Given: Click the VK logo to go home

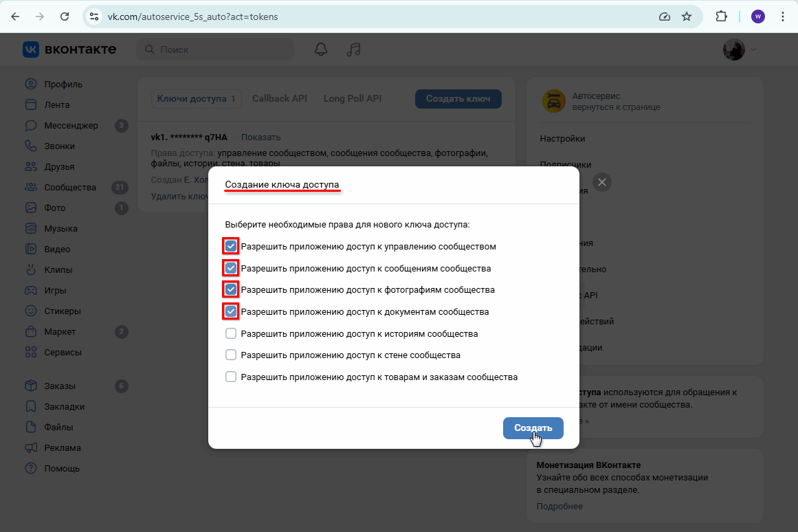Looking at the screenshot, I should pos(30,49).
